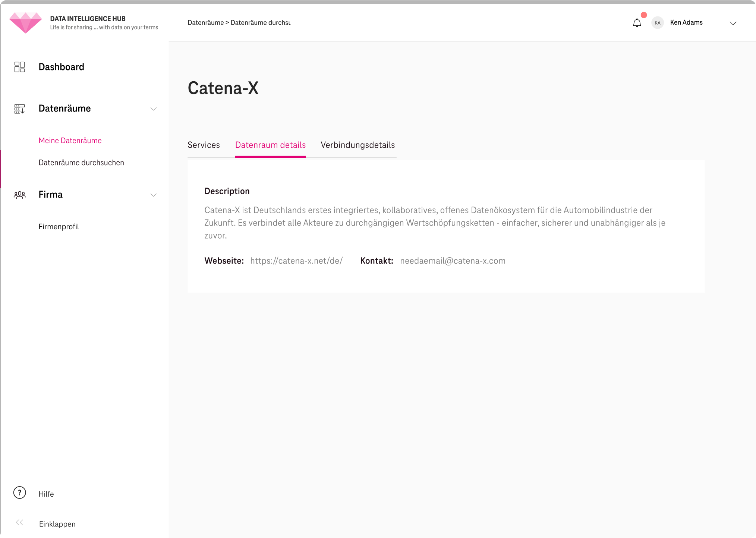Click the Einklappen double-arrow icon
This screenshot has height=538, width=756.
pos(20,523)
